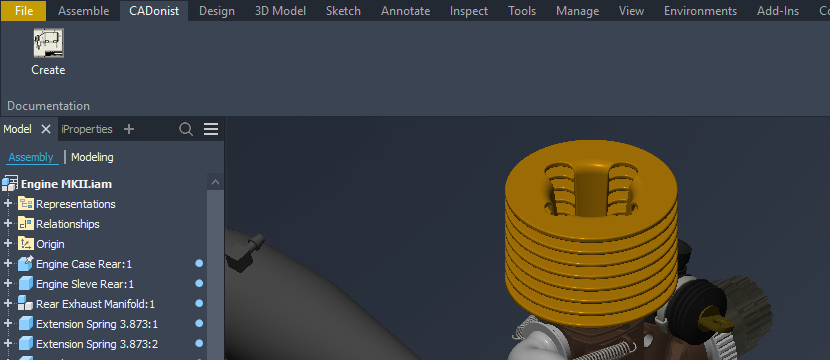Open the Sketch ribbon tab
Screen dimensions: 830x360
coord(343,11)
